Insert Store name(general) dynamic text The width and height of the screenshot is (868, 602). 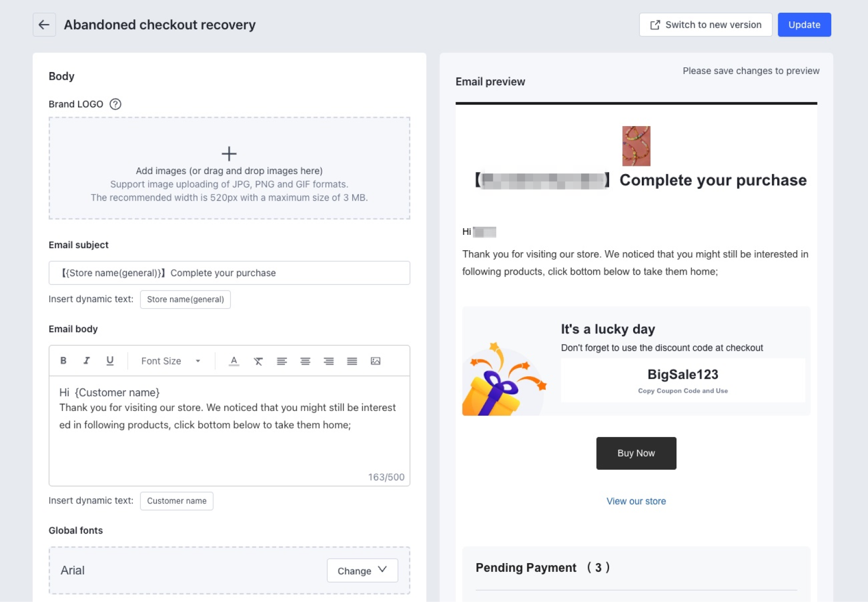point(185,299)
